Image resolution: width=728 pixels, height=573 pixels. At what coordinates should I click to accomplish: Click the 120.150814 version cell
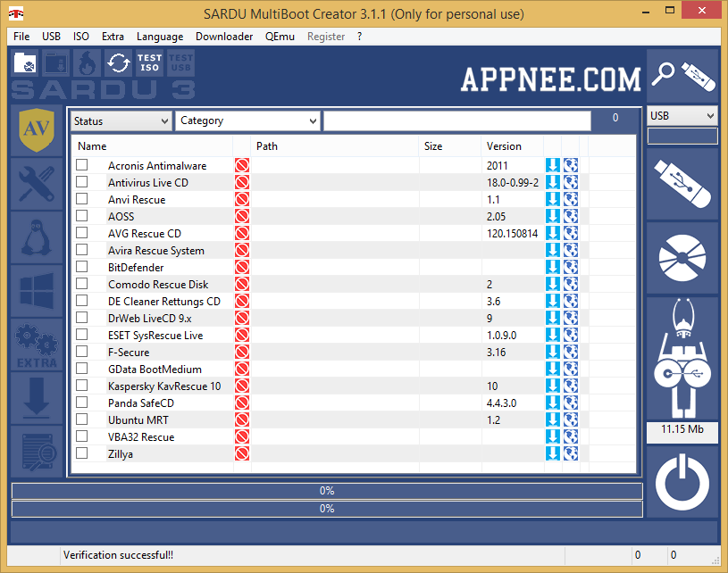click(512, 233)
